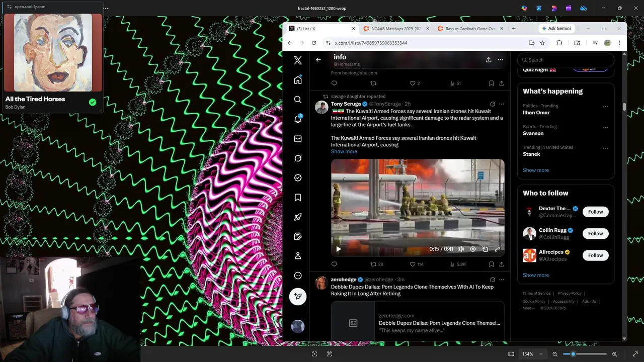Click the video progress bar
Viewport: 644px width, 362px height.
[418, 239]
